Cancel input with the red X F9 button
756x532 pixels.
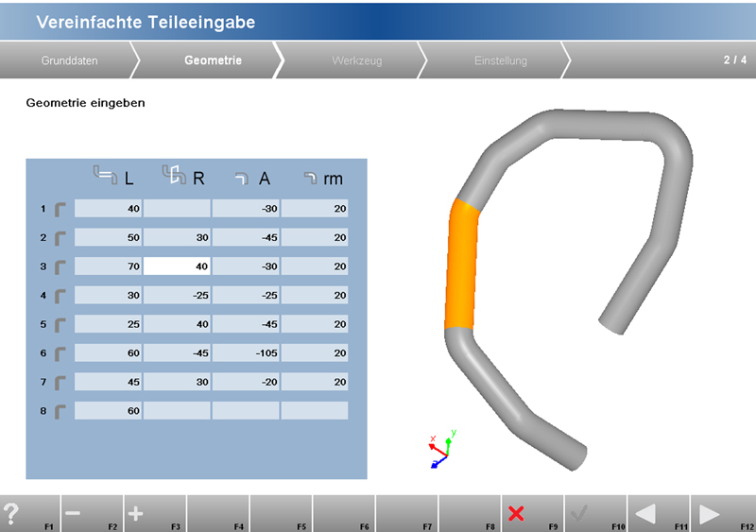click(533, 514)
